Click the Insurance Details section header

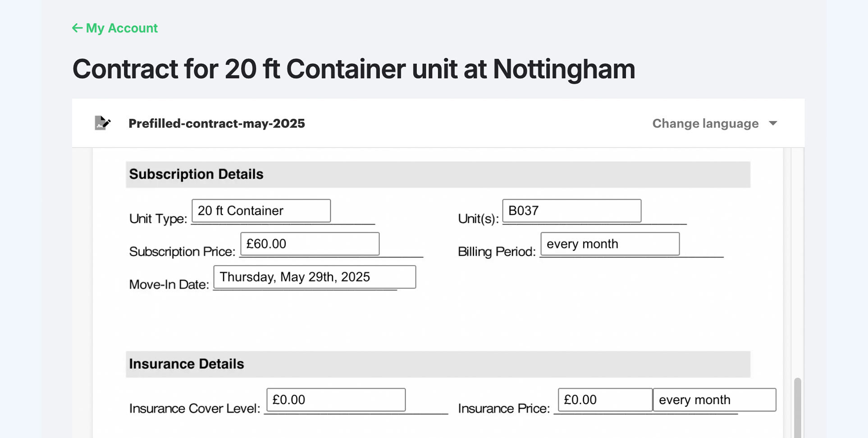(187, 364)
